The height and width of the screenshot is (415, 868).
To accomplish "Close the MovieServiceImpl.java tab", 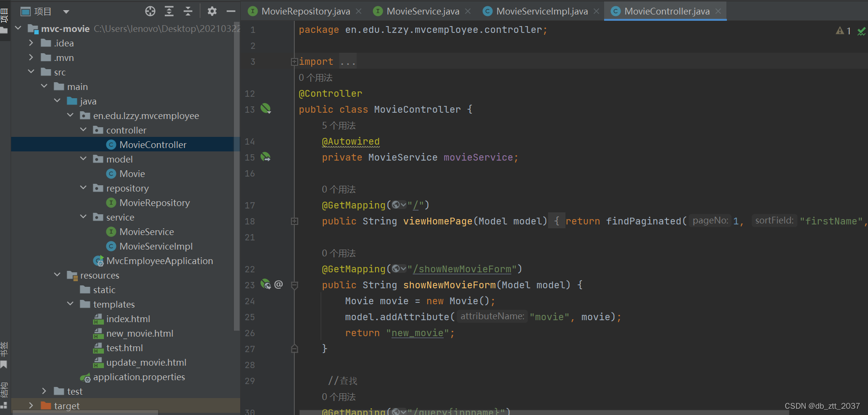I will point(596,11).
